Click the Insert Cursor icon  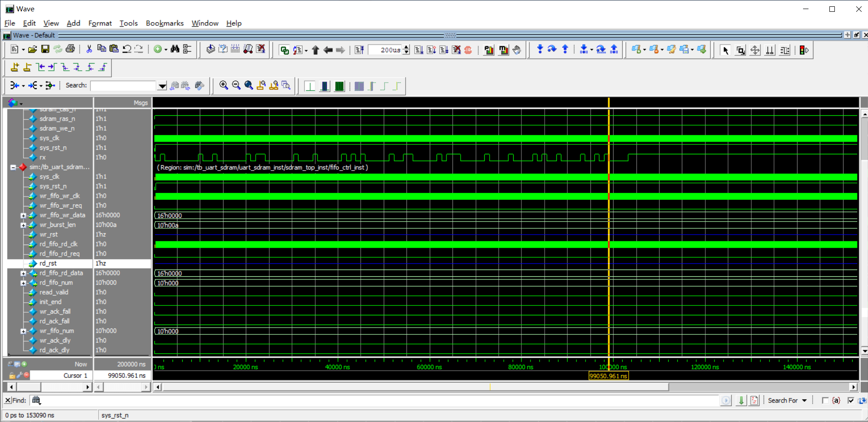(15, 67)
